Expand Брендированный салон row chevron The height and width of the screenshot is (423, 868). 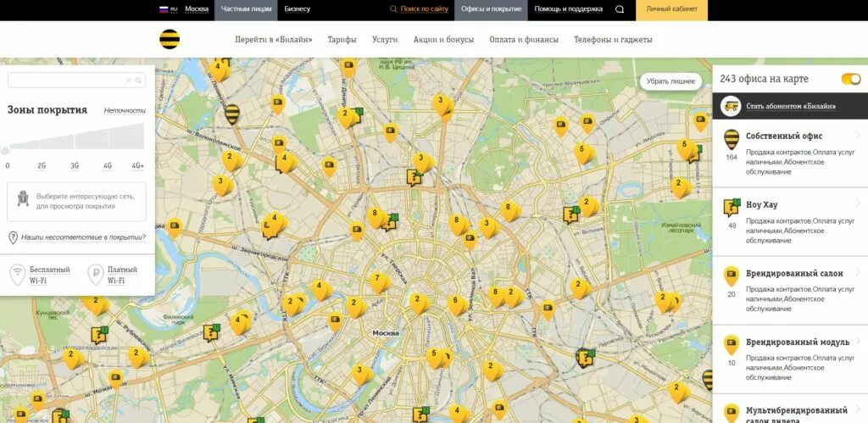pos(858,272)
